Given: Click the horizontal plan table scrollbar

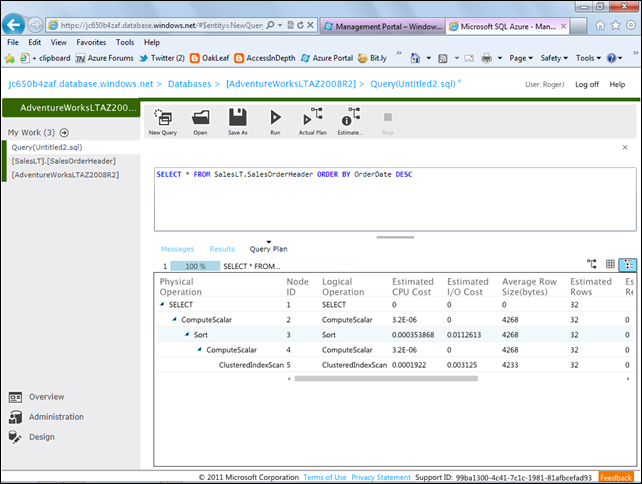Looking at the screenshot, I should [386, 379].
